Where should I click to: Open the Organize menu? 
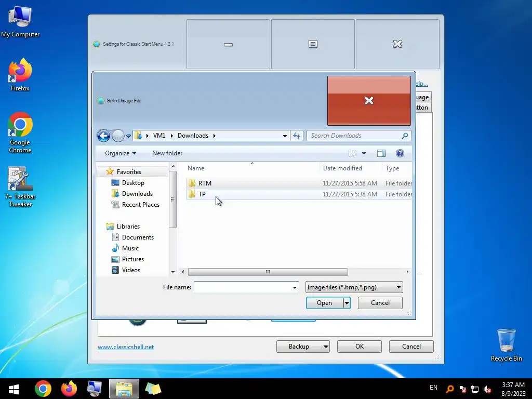(x=121, y=153)
